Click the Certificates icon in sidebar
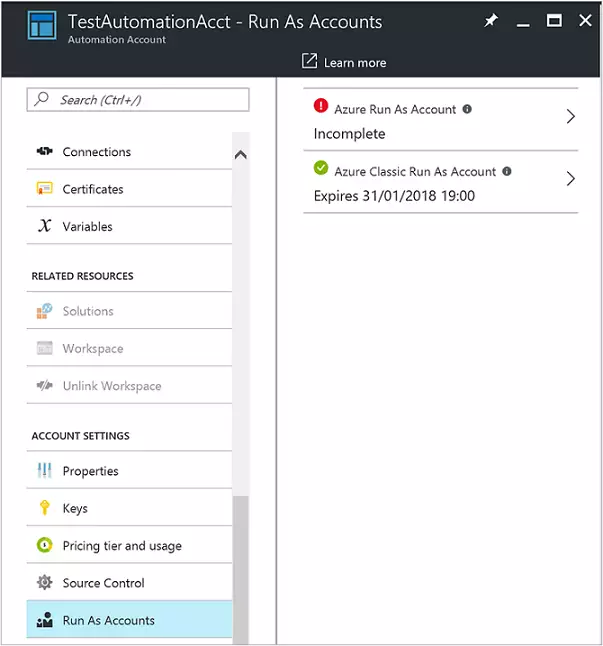 click(44, 189)
